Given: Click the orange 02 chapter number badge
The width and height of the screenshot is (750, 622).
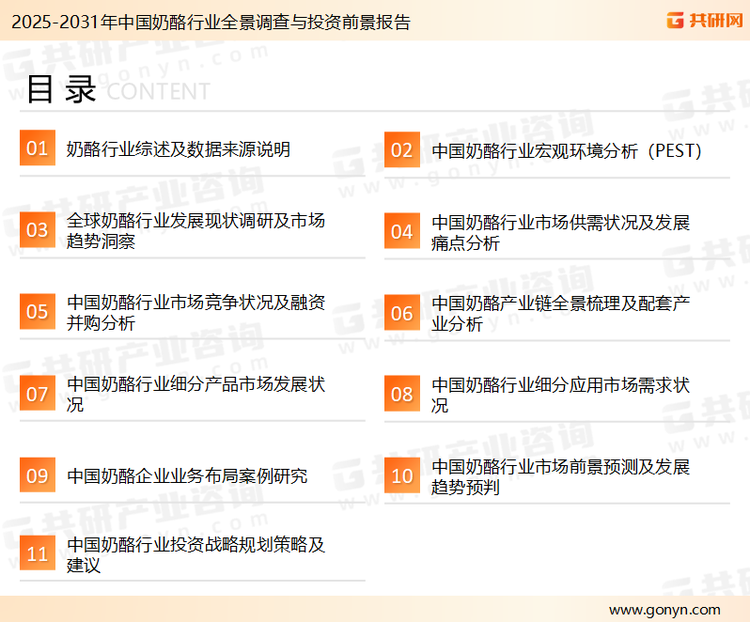Looking at the screenshot, I should 401,150.
